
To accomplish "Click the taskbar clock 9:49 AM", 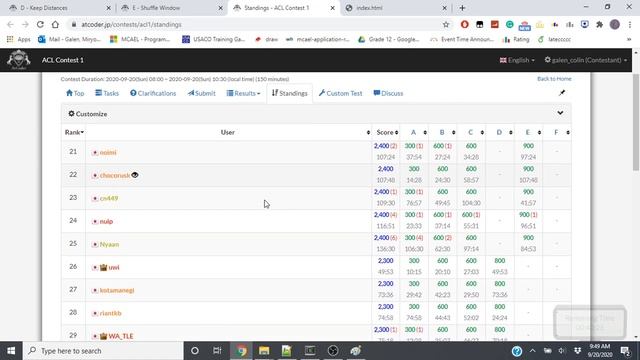I will [x=599, y=351].
